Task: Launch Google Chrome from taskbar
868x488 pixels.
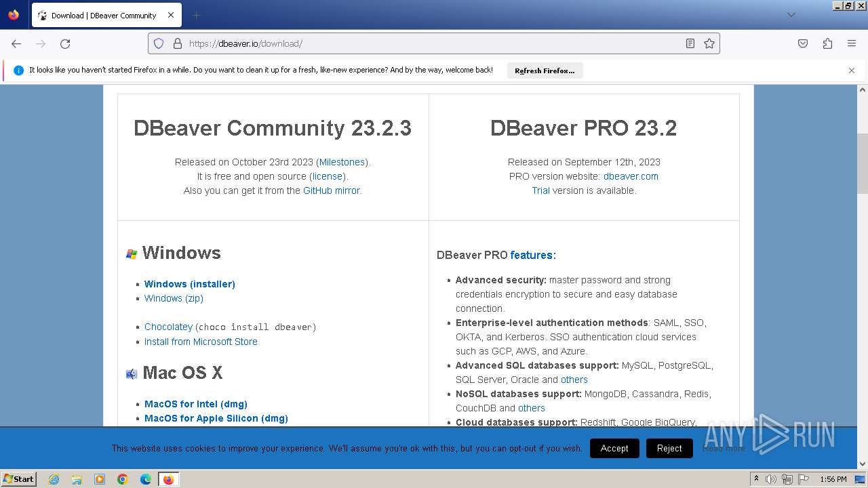Action: pyautogui.click(x=123, y=479)
